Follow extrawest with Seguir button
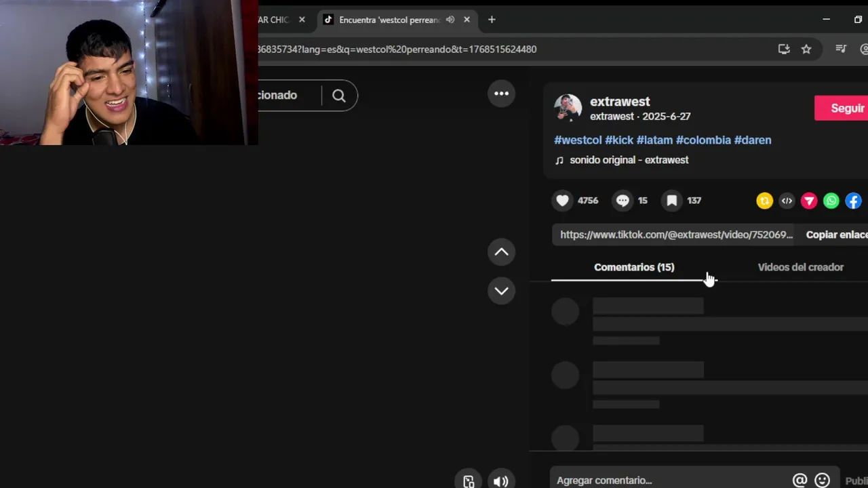Image resolution: width=868 pixels, height=488 pixels. click(x=842, y=108)
